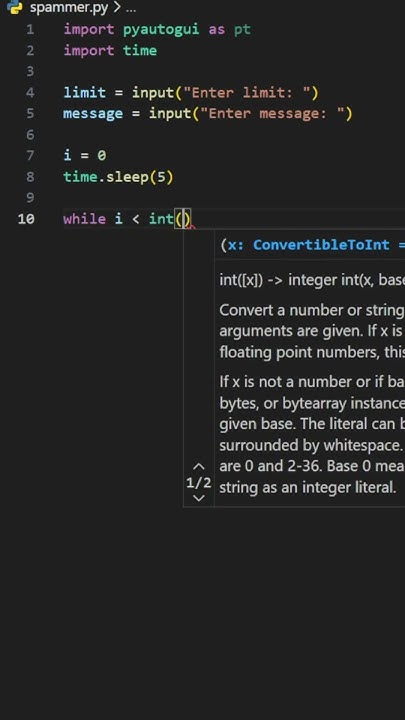Show next signature with down chevron
Viewport: 405px width, 720px height.
coord(198,498)
